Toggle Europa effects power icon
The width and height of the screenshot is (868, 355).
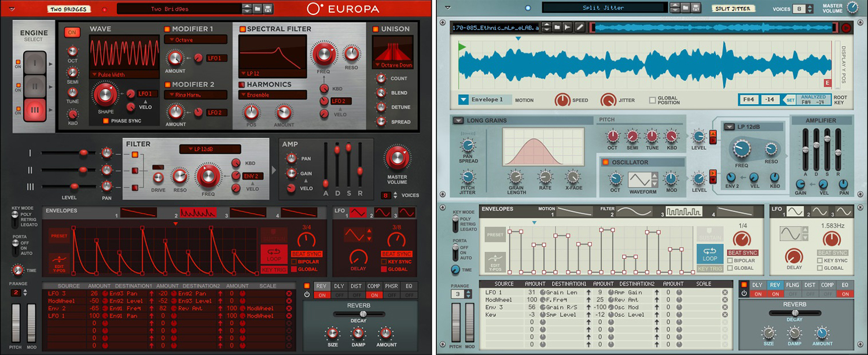[x=307, y=294]
